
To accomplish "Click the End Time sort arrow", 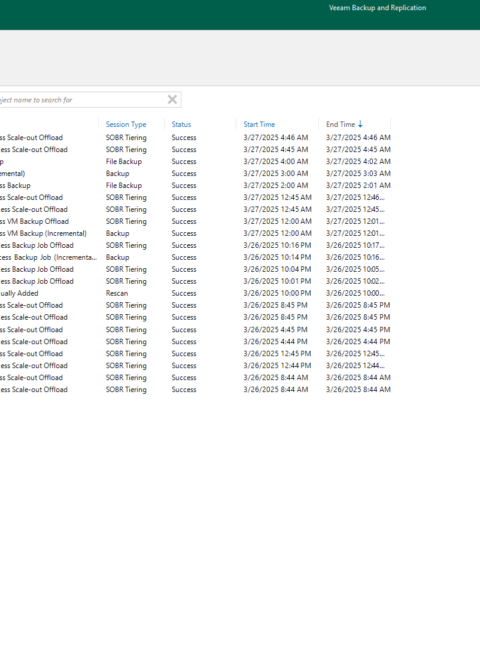I will [x=360, y=124].
